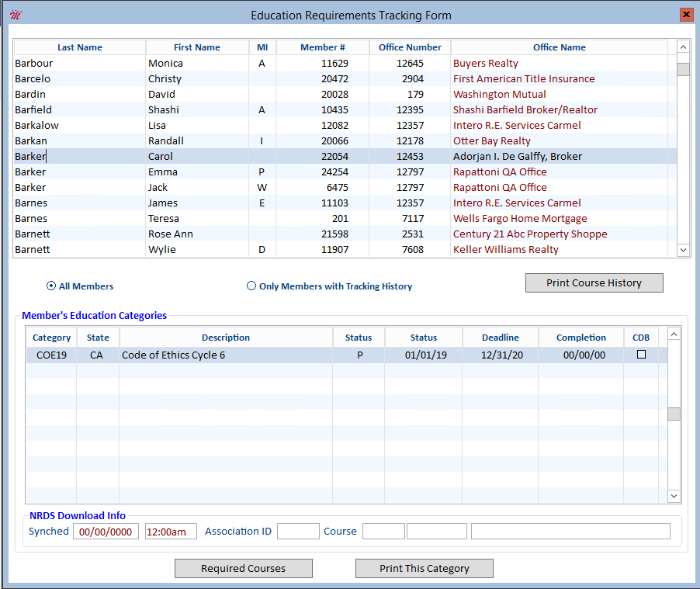The height and width of the screenshot is (589, 700).
Task: Click the First Name column header
Action: click(197, 47)
